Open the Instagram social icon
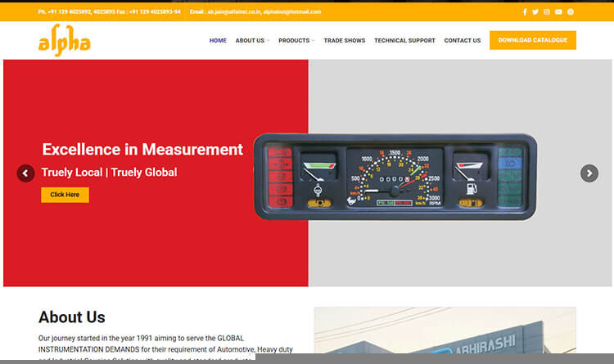 pos(547,11)
